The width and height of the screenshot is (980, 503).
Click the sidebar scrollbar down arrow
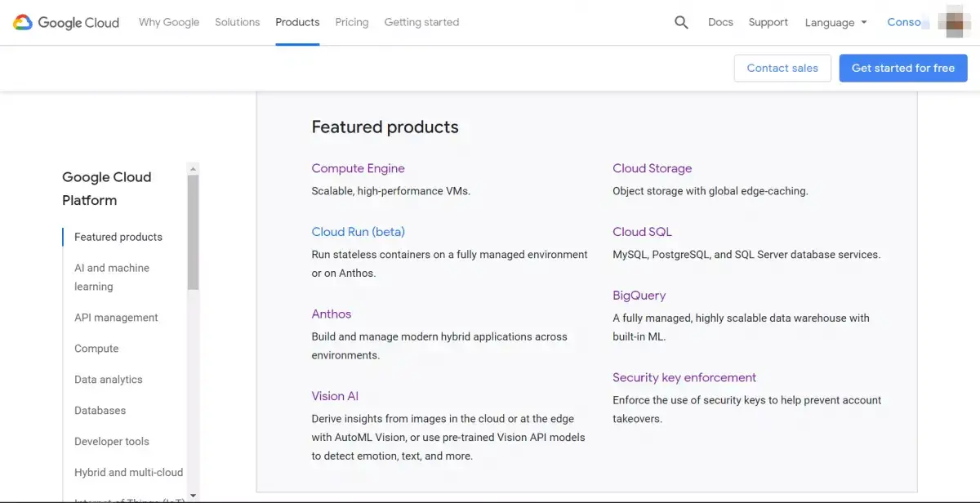(193, 495)
